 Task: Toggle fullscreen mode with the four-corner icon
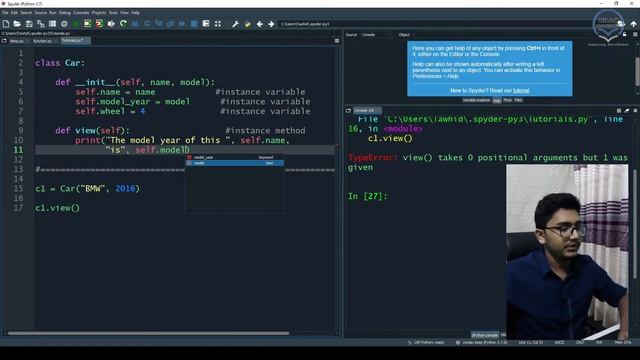pos(218,24)
